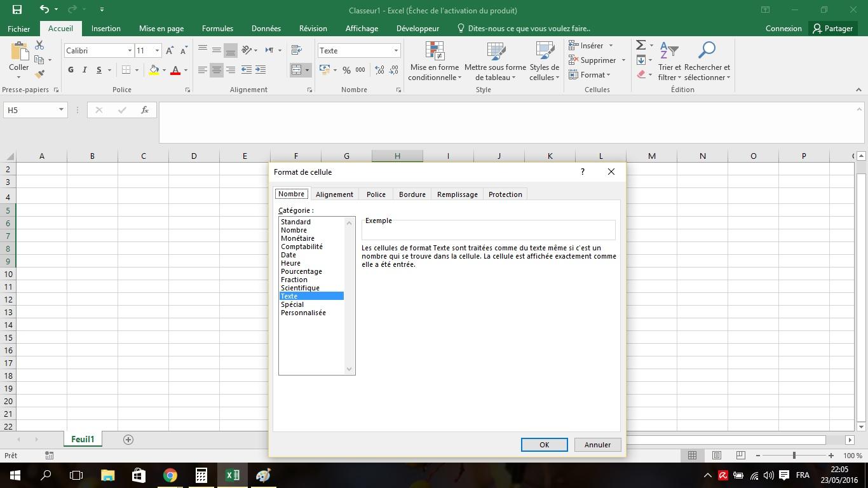Viewport: 868px width, 488px height.
Task: Expand the Insérer dropdown arrow
Action: [x=611, y=46]
